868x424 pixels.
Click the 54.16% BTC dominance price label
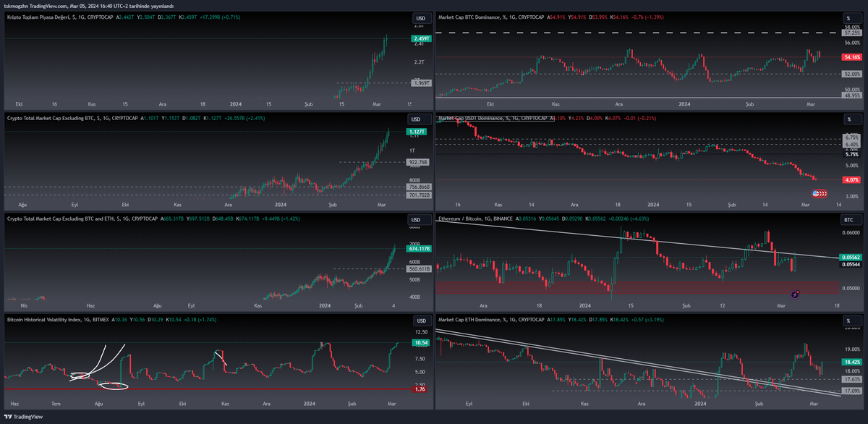coord(851,56)
